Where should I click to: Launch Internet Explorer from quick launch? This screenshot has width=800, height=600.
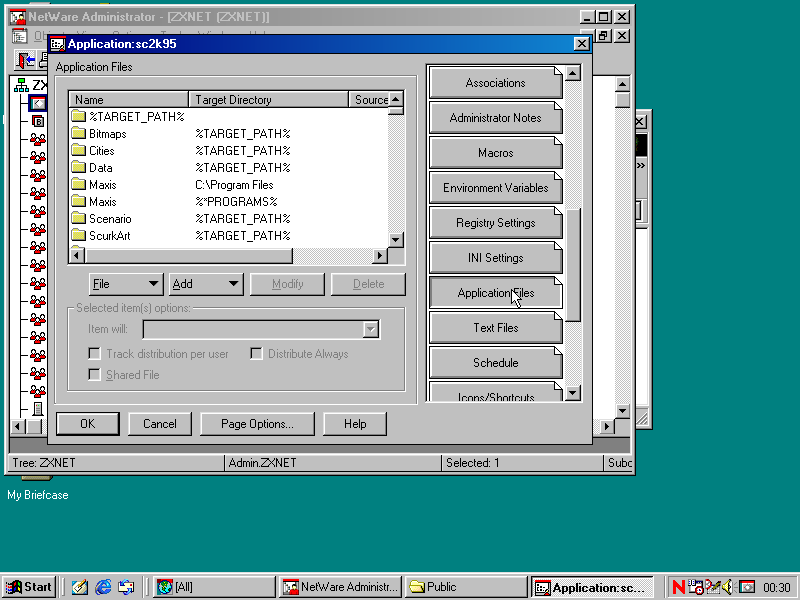click(x=103, y=587)
